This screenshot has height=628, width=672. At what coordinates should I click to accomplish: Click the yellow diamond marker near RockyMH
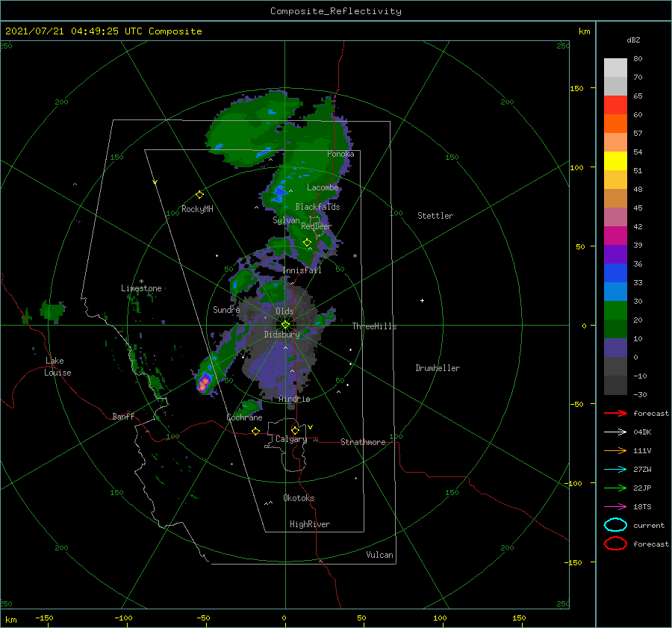click(x=199, y=195)
